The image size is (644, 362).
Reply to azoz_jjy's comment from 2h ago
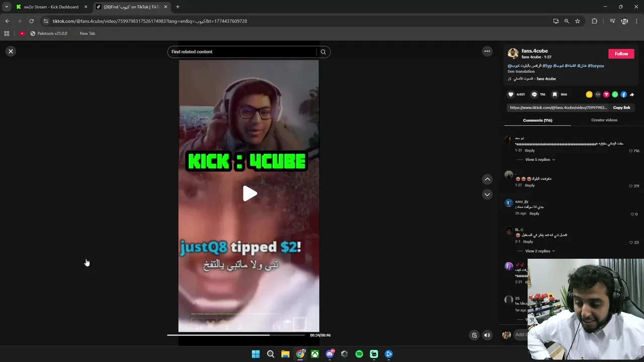(x=534, y=214)
